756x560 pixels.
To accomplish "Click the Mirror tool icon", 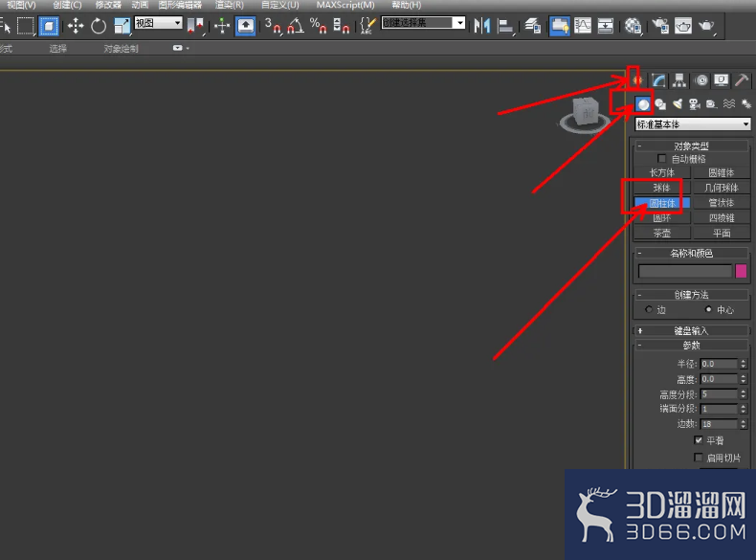I will pyautogui.click(x=481, y=25).
